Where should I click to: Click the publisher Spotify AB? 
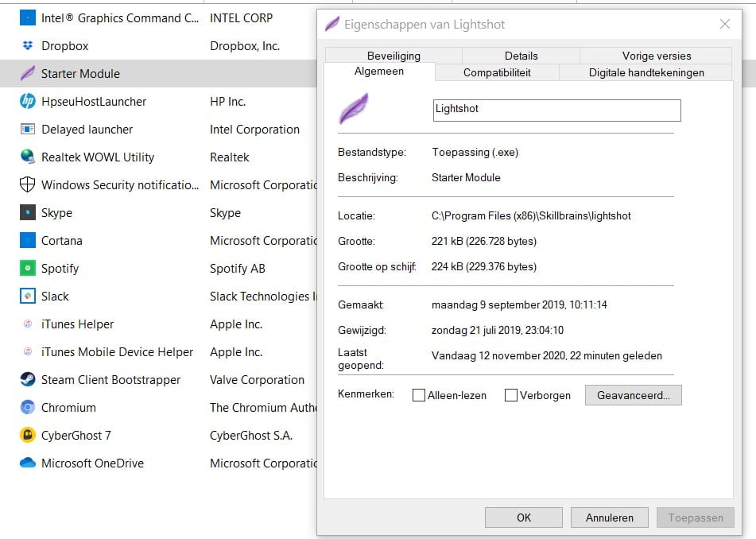tap(237, 269)
